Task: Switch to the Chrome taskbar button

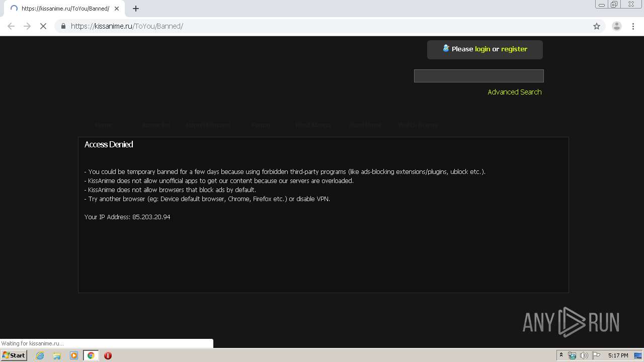Action: 91,355
